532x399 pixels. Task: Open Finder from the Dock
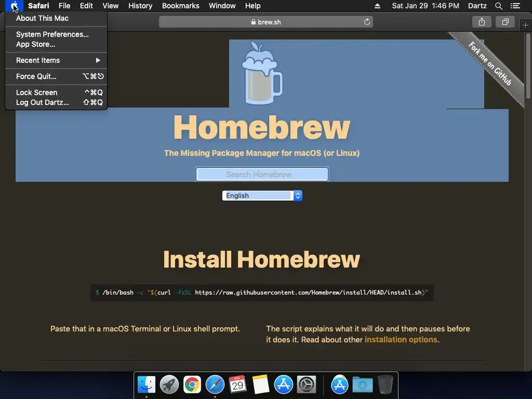tap(147, 385)
